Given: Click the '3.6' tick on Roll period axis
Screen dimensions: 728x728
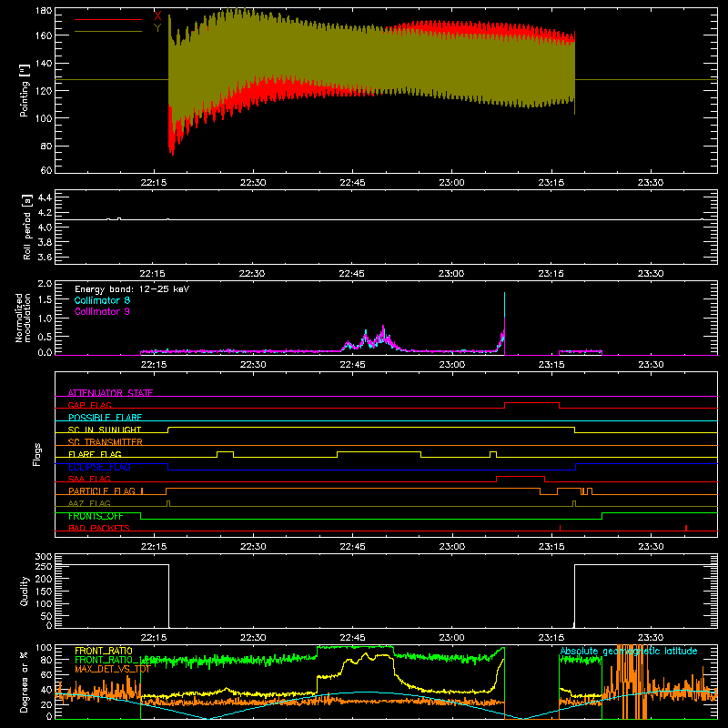Looking at the screenshot, I should click(x=45, y=257).
